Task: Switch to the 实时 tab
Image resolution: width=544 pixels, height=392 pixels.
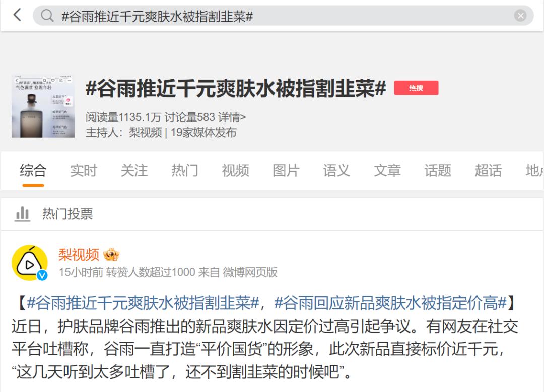Action: (84, 171)
